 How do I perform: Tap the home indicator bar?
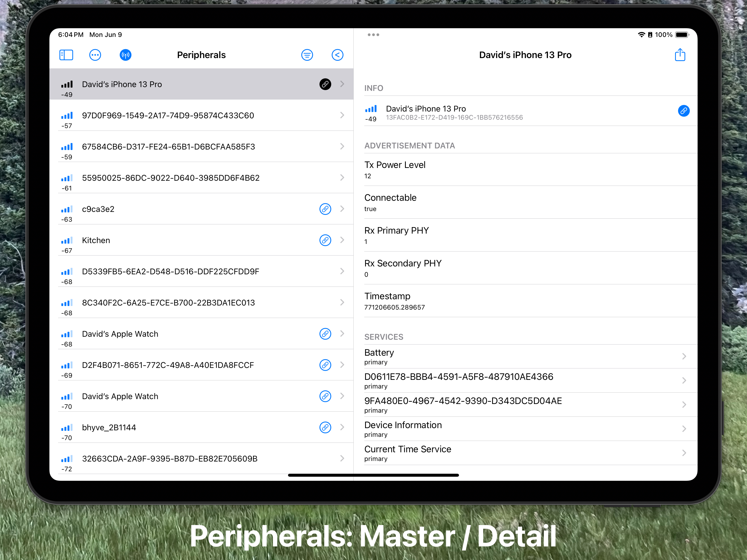click(x=373, y=475)
